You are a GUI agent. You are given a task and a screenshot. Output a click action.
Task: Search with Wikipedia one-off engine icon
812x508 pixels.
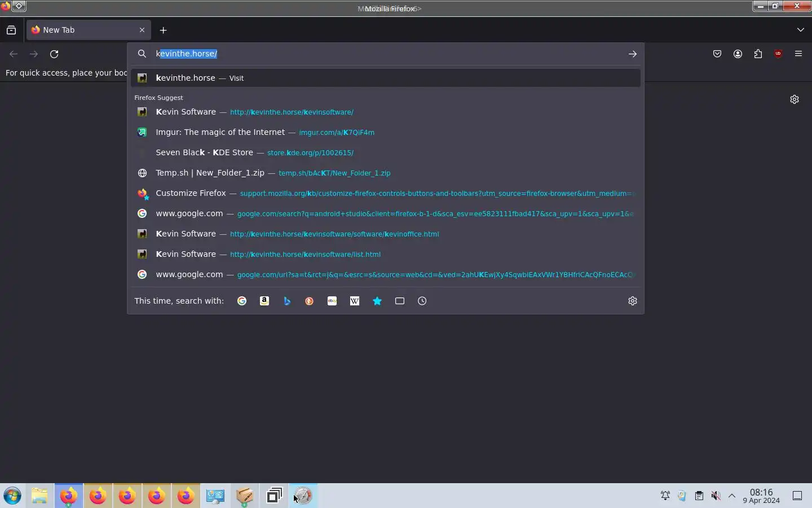click(355, 301)
